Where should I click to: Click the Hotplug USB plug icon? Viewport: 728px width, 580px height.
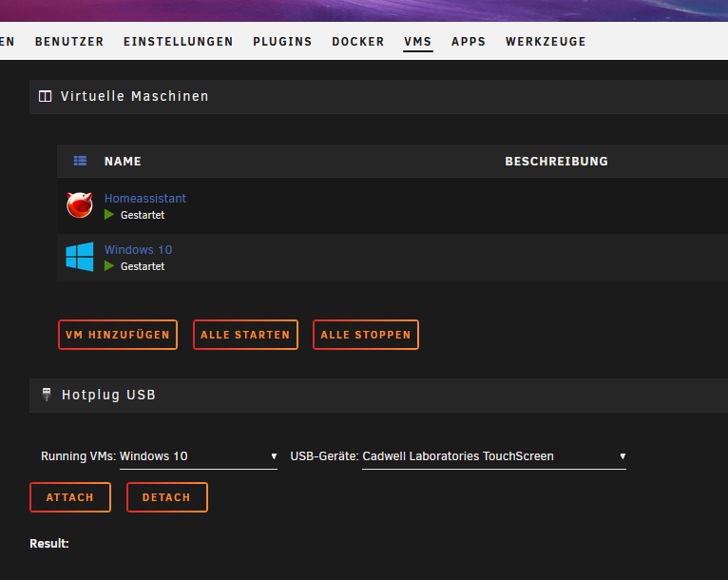coord(47,395)
